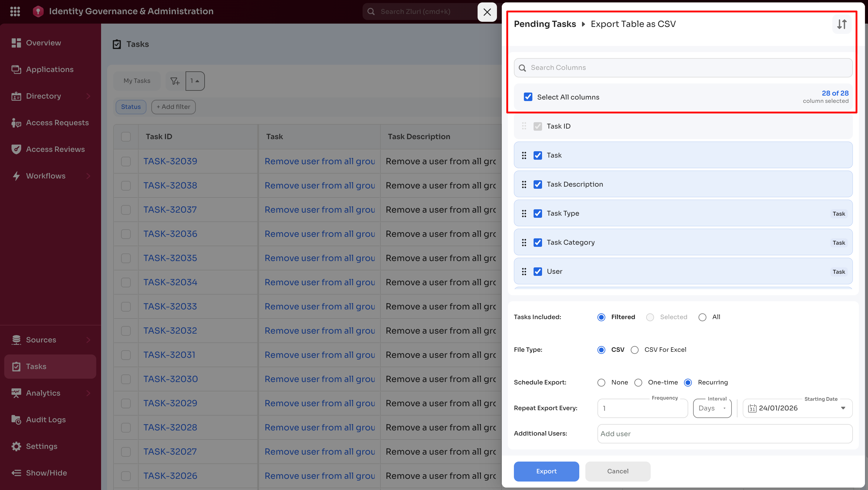Viewport: 868px width, 490px height.
Task: Open the add filter funnel icon
Action: [175, 81]
